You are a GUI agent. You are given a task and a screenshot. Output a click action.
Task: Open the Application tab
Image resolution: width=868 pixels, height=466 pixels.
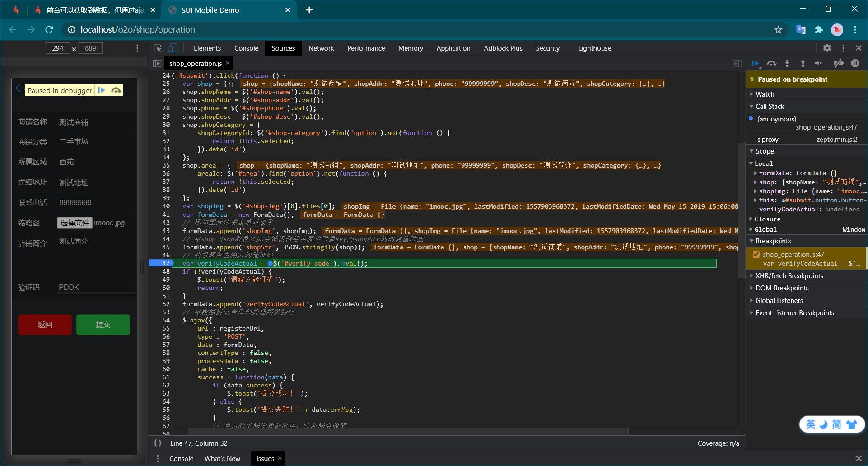pos(453,48)
